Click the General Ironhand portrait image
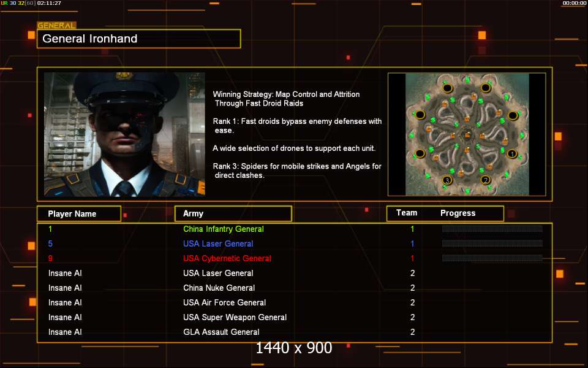 tap(124, 134)
